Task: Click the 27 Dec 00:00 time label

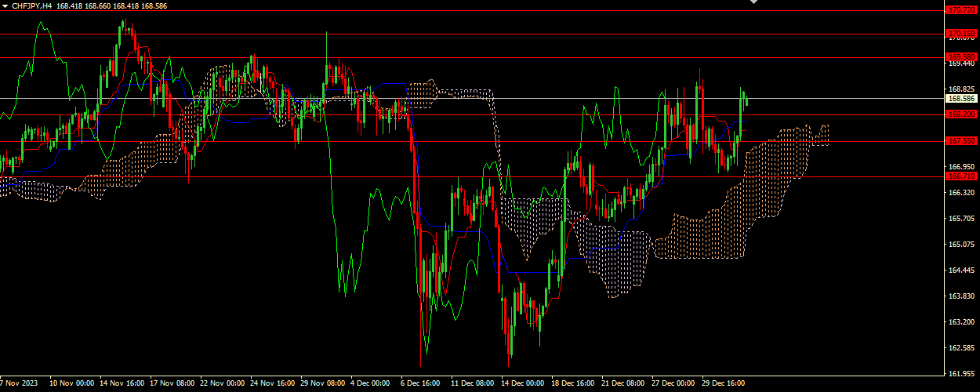Action: 674,384
